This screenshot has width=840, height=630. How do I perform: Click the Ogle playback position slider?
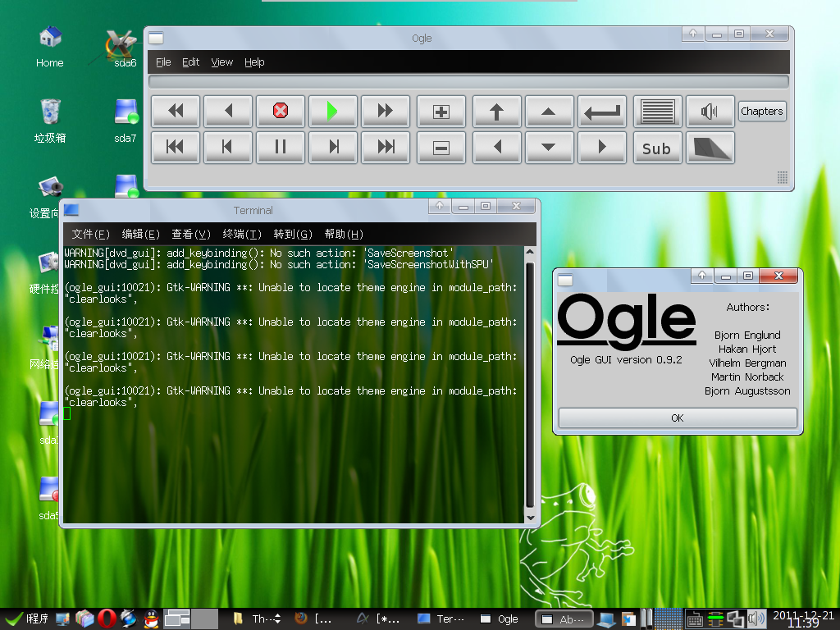pos(468,82)
